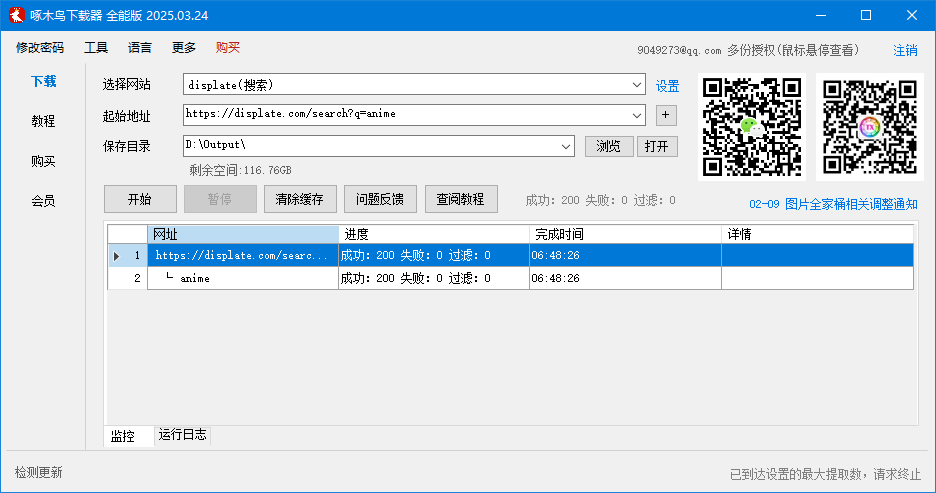
Task: Click the 查阅教程 button
Action: [461, 199]
